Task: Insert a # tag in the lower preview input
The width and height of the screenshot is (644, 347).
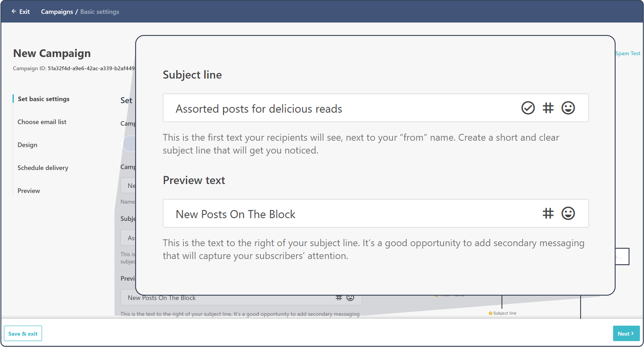Action: pos(339,297)
